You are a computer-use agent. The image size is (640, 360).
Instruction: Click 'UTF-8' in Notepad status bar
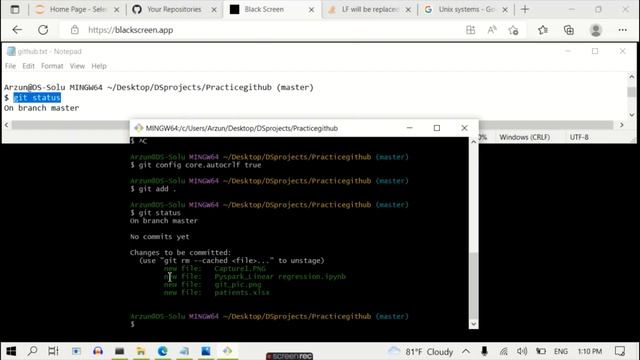pyautogui.click(x=579, y=137)
